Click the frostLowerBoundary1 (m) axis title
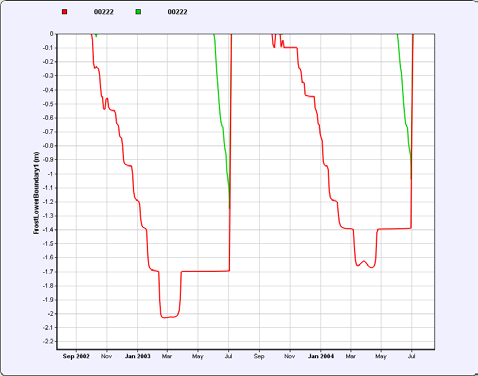478x376 pixels. coord(36,193)
